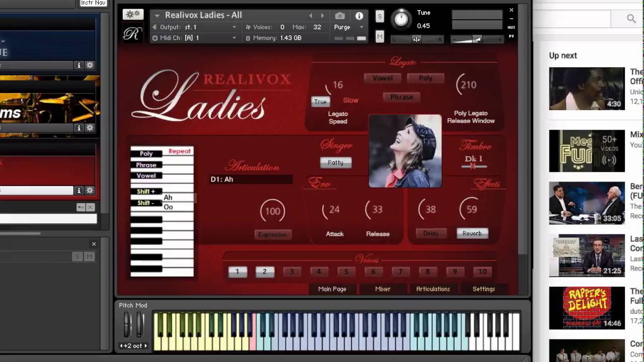Open the instrument name dropdown arrow
Viewport: 644px width, 362px height.
click(x=157, y=16)
